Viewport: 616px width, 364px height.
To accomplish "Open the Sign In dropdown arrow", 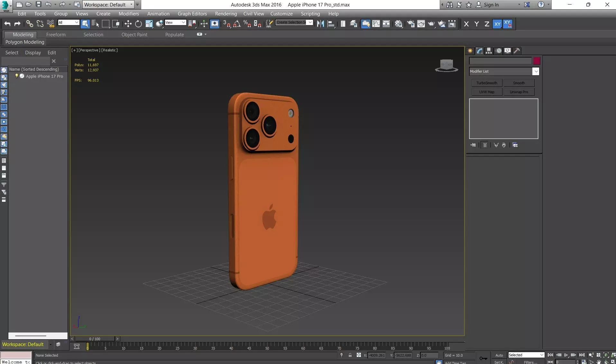I will pos(519,5).
